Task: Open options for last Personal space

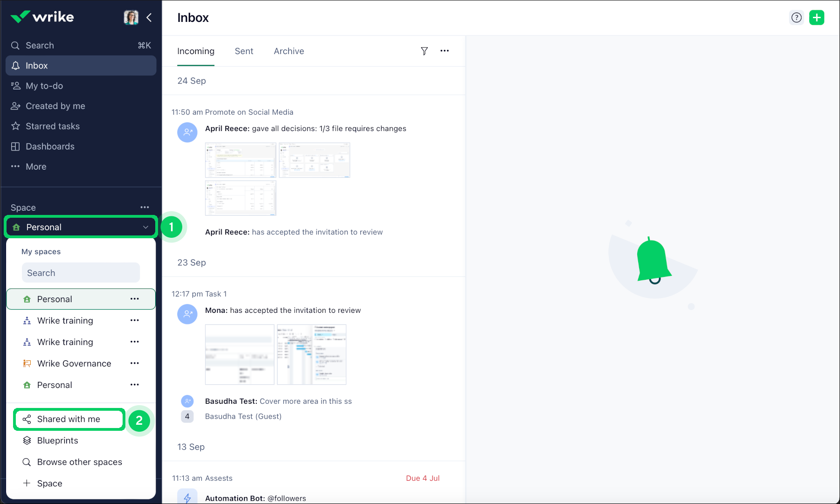Action: click(x=135, y=385)
